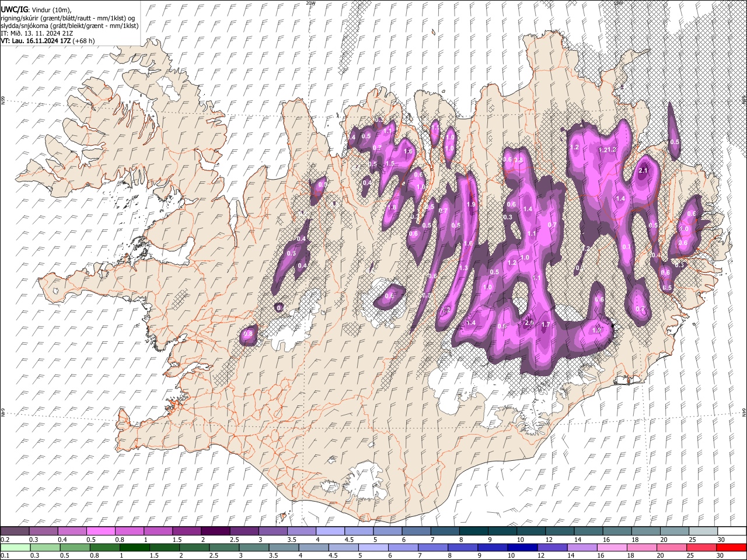
Task: Pick the white top-row swatch above 30
Action: [x=731, y=531]
